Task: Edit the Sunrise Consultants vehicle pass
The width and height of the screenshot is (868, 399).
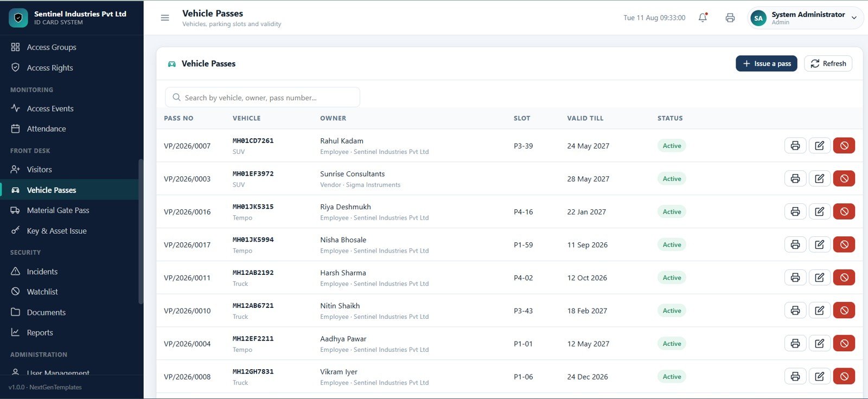Action: [820, 179]
